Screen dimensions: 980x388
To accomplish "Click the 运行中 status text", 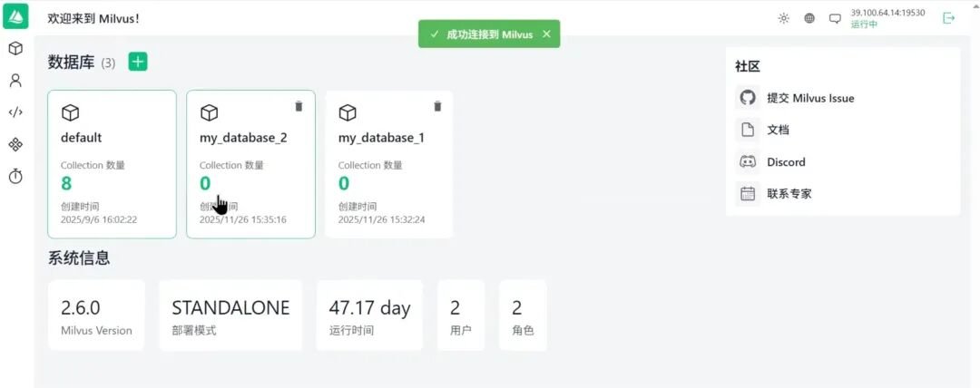I will pos(864,25).
